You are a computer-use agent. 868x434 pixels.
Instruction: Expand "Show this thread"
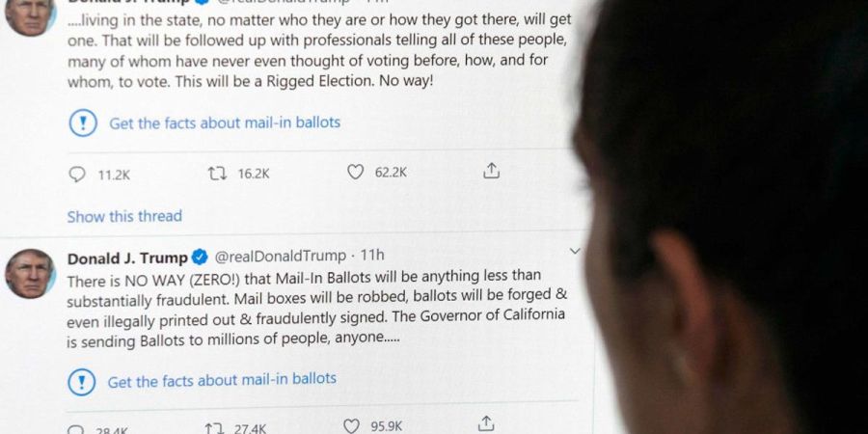coord(124,216)
